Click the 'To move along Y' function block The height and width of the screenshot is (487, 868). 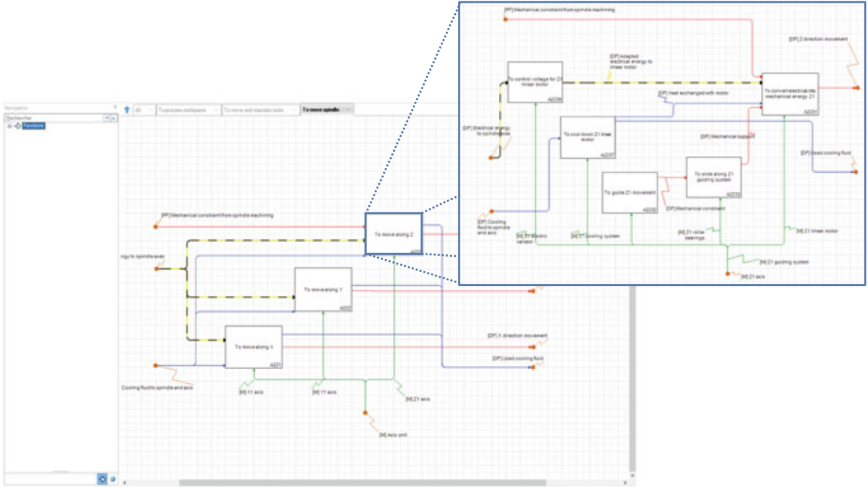point(323,289)
